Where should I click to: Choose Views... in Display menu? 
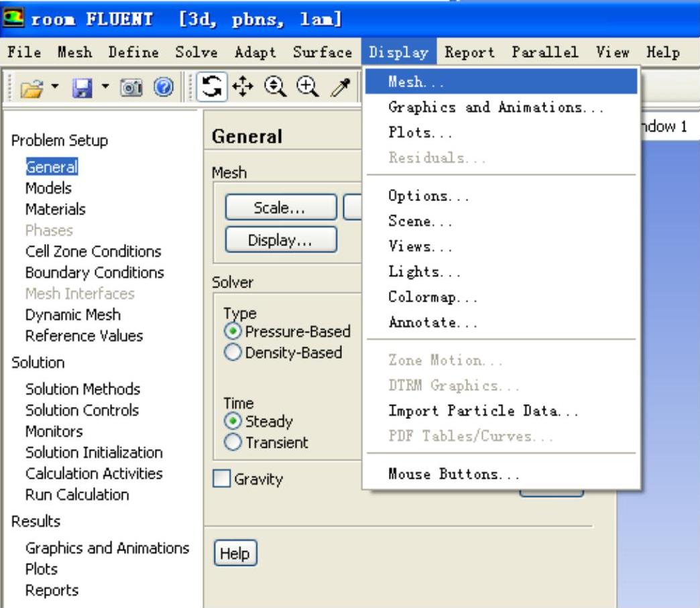click(501, 246)
